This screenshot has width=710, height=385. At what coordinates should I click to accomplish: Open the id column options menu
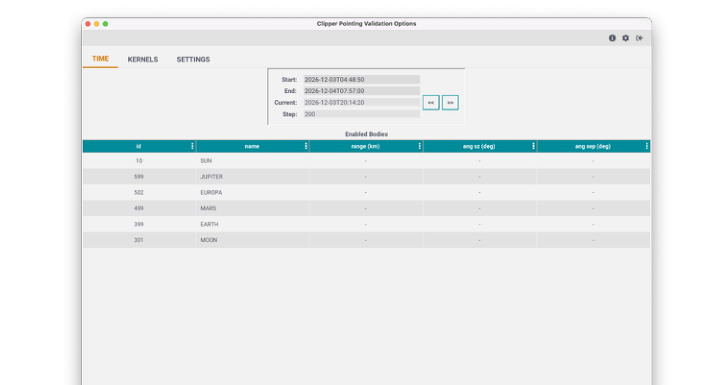tap(192, 146)
